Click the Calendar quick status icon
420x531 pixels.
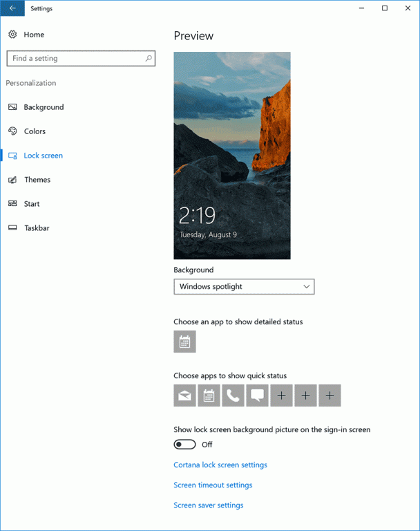tap(209, 395)
